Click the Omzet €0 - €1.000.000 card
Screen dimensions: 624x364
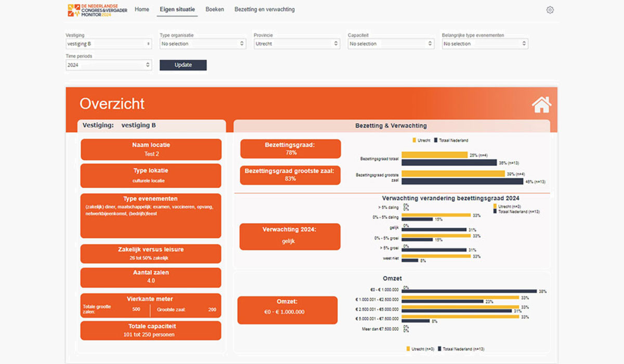288,310
